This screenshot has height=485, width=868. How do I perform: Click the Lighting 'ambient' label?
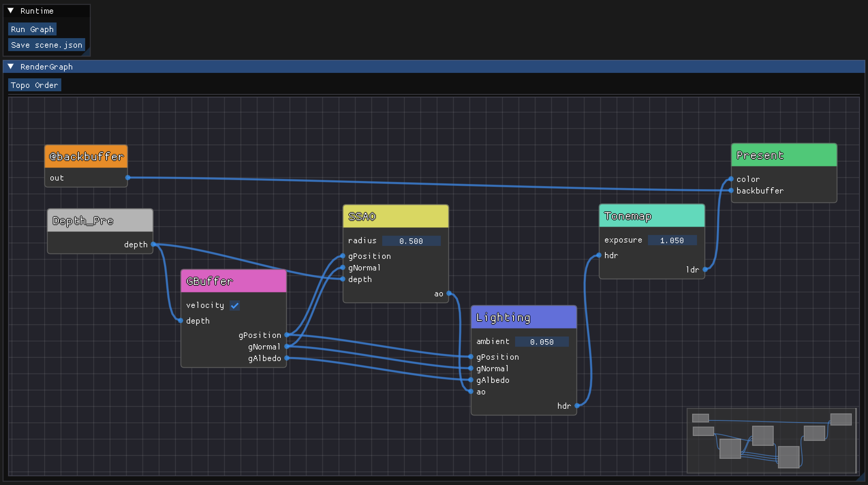point(493,341)
